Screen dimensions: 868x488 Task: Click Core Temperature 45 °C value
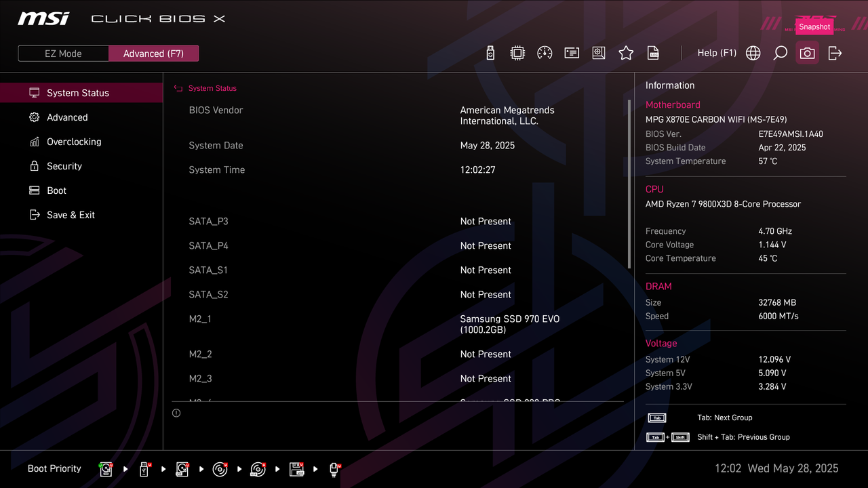click(x=768, y=258)
